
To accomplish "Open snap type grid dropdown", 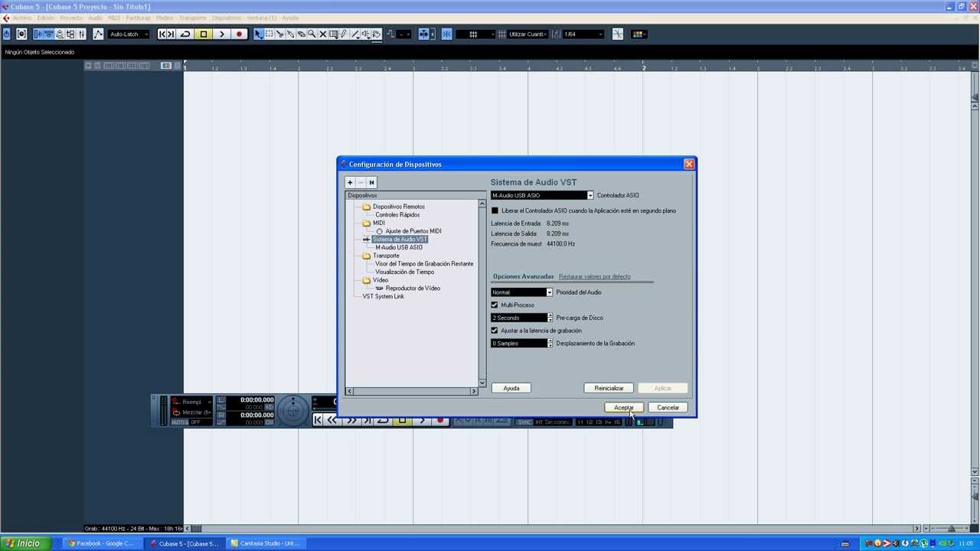I will [476, 34].
